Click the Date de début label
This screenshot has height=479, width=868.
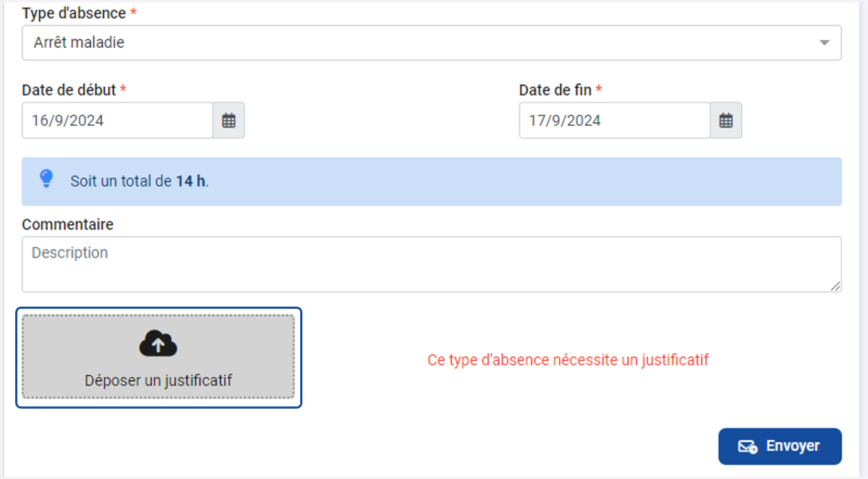69,90
